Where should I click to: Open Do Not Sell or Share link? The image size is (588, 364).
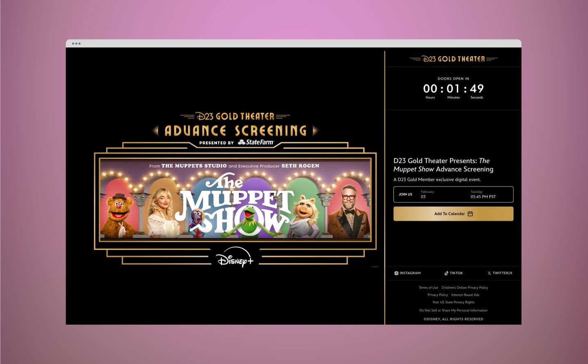[x=453, y=310]
